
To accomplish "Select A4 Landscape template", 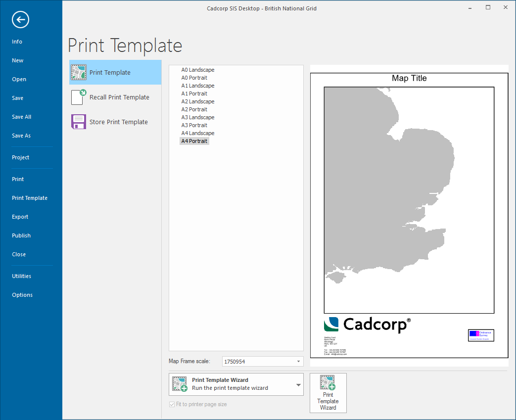I will point(198,133).
